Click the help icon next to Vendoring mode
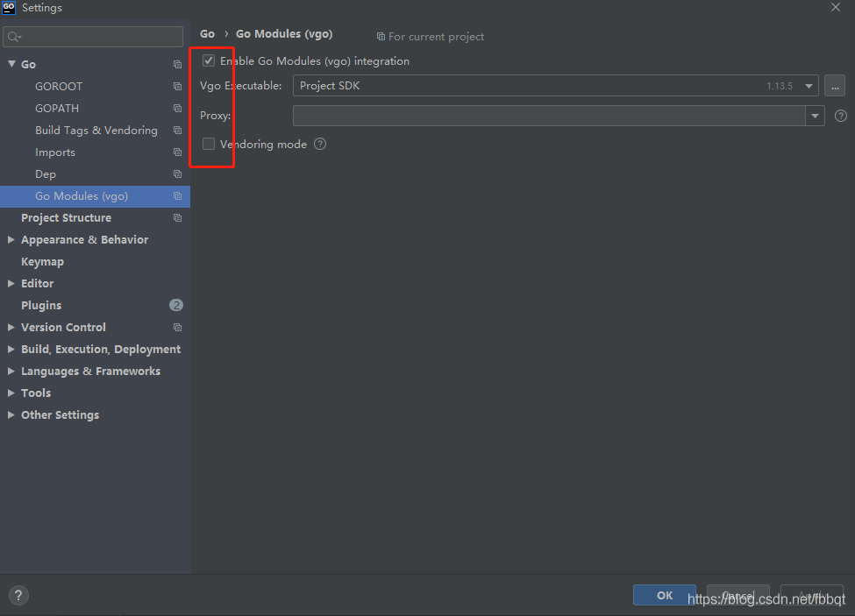This screenshot has height=616, width=855. [x=320, y=144]
